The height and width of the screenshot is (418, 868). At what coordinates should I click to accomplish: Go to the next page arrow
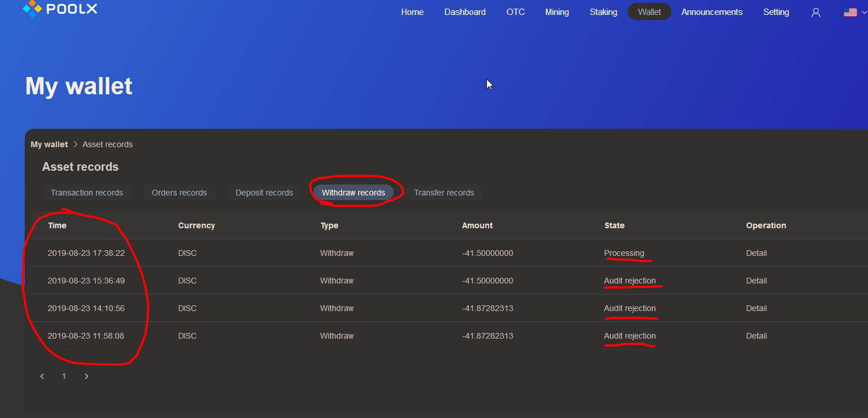[87, 376]
